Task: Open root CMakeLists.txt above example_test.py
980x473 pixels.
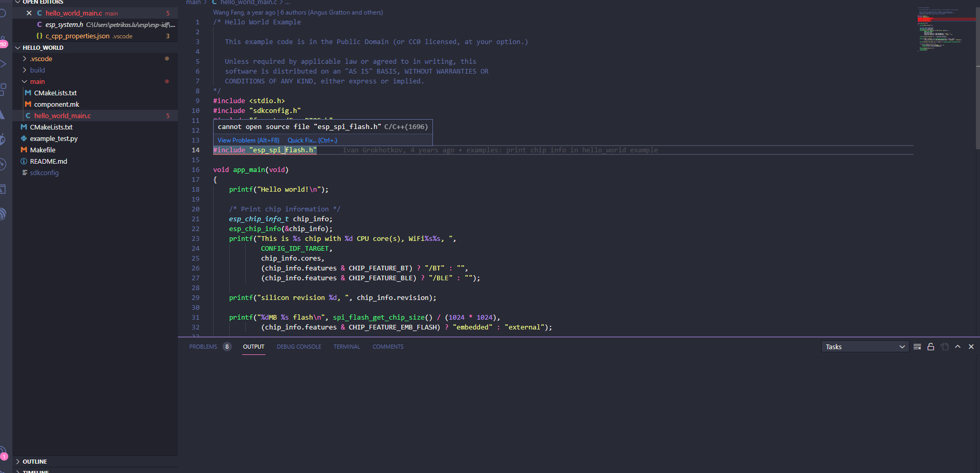Action: (95, 127)
